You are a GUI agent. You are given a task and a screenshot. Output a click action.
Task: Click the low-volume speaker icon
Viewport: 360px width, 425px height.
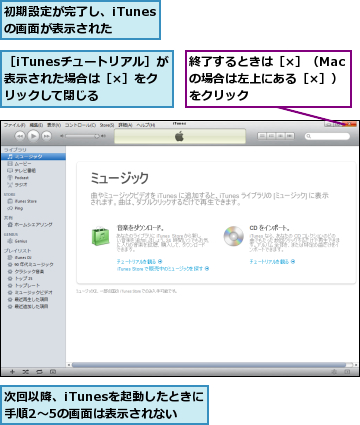pyautogui.click(x=62, y=136)
